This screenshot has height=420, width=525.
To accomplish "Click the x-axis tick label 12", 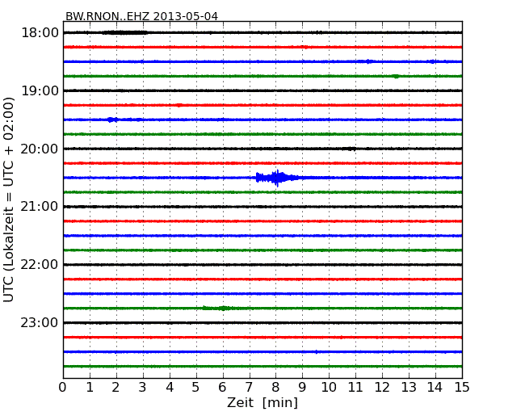I will pyautogui.click(x=382, y=387).
